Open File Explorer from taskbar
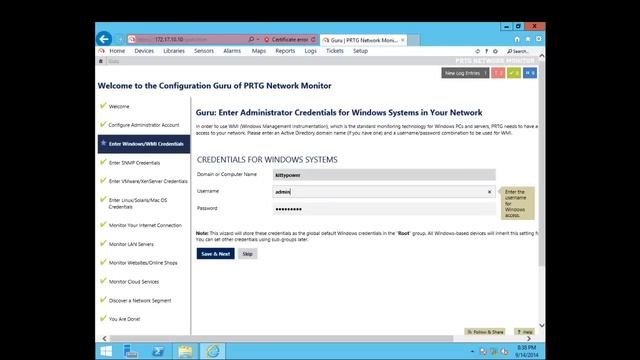 coord(185,351)
